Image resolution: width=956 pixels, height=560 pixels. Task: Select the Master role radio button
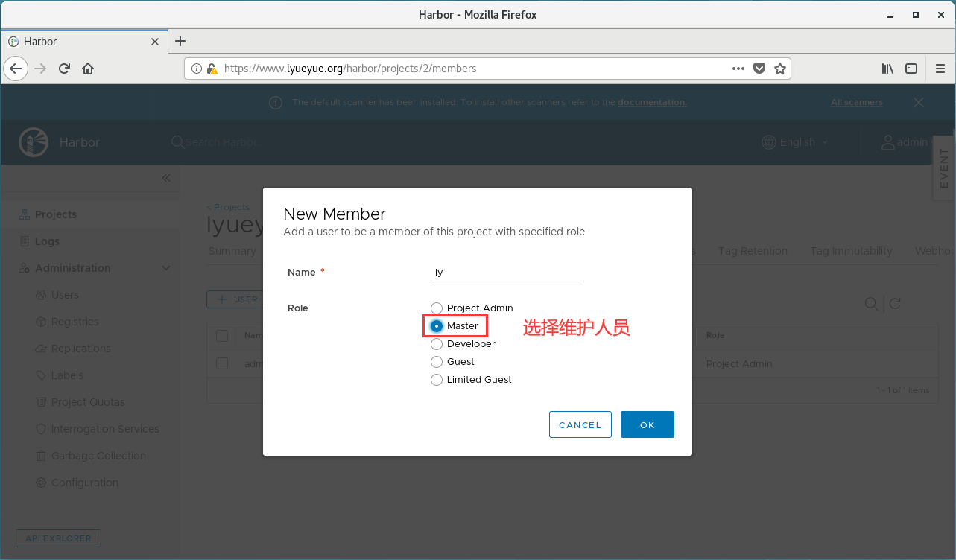[x=437, y=326]
